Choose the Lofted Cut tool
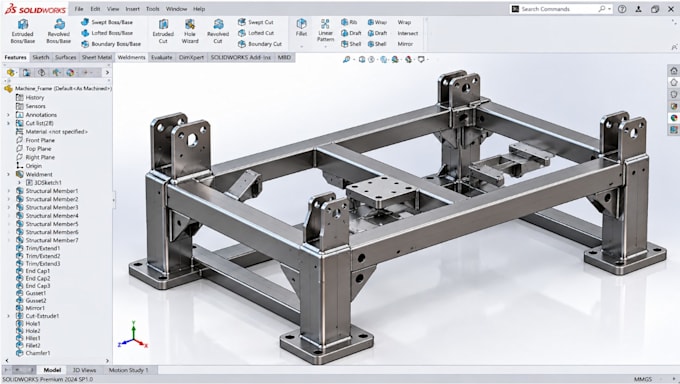 point(256,33)
